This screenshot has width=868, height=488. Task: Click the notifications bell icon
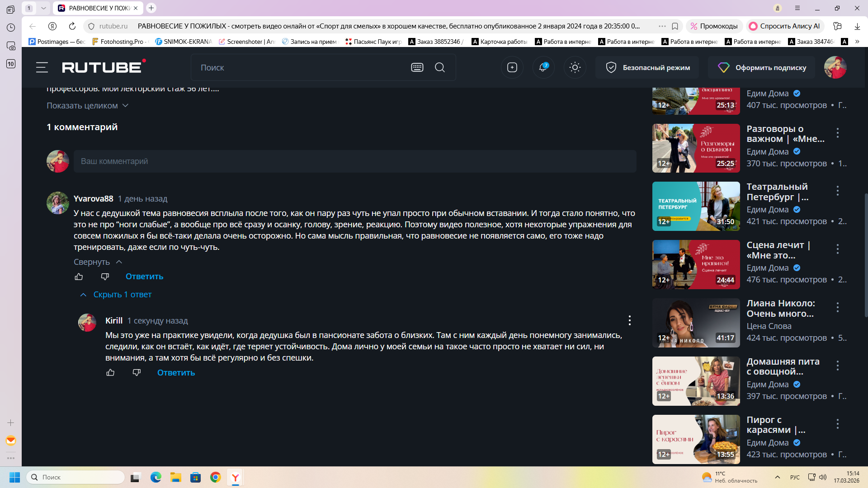coord(543,67)
